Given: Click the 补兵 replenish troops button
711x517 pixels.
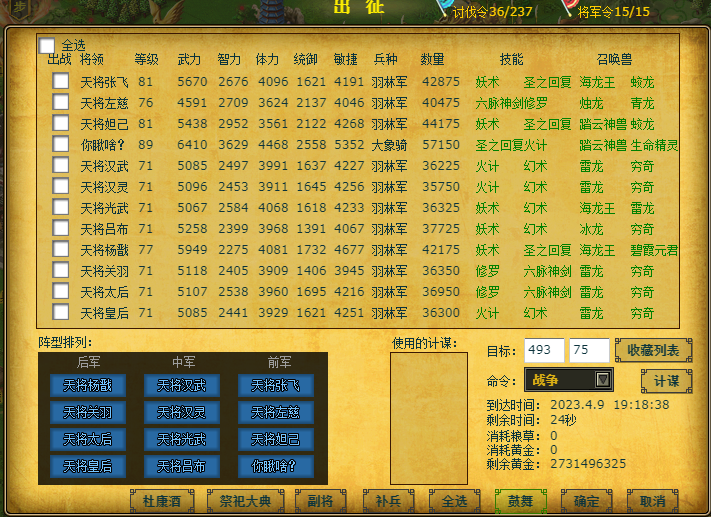Looking at the screenshot, I should click(389, 501).
